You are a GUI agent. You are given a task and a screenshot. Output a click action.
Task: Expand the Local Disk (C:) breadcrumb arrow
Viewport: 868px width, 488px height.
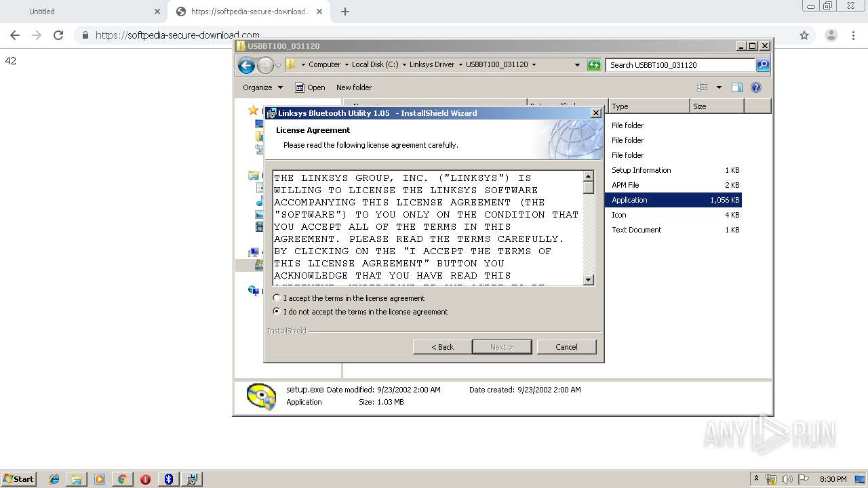point(404,65)
